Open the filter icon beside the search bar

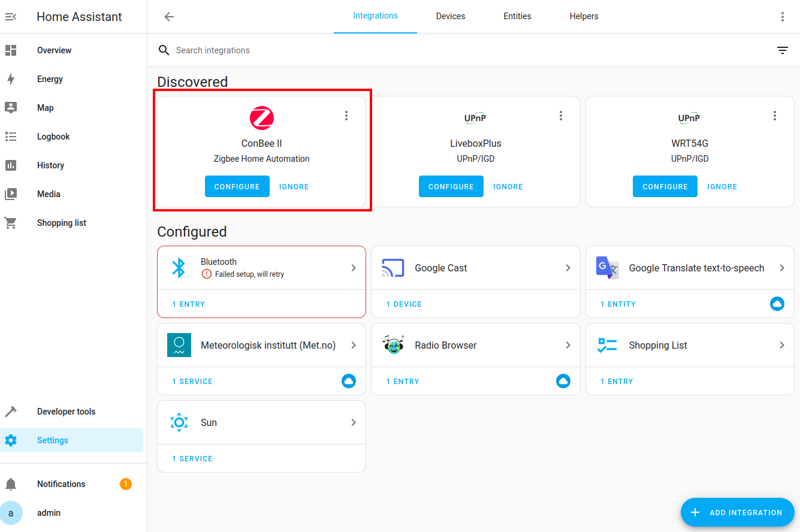click(x=782, y=50)
